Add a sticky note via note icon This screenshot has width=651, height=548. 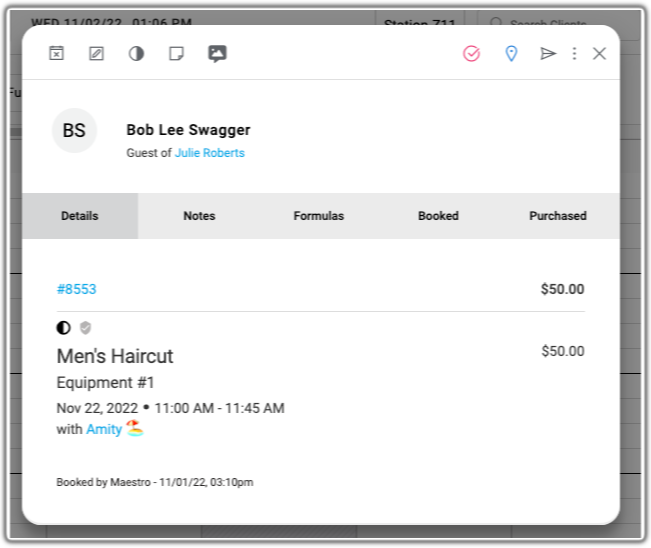coord(176,54)
